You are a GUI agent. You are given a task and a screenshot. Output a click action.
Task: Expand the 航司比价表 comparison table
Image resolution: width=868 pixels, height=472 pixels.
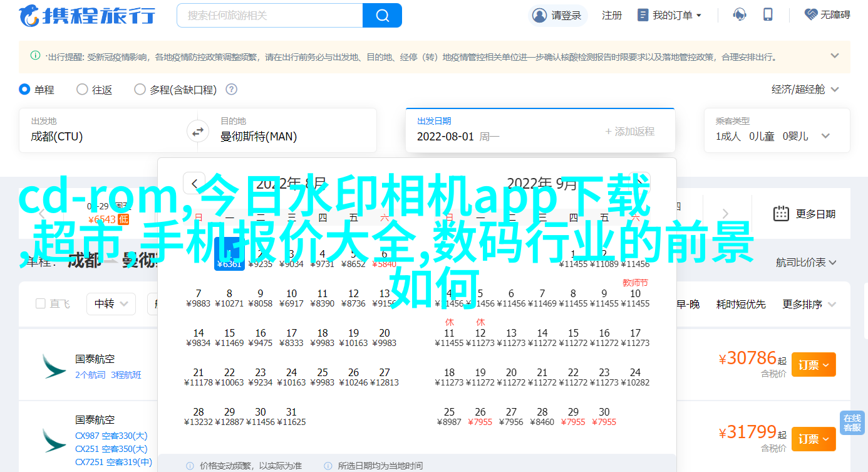(807, 263)
